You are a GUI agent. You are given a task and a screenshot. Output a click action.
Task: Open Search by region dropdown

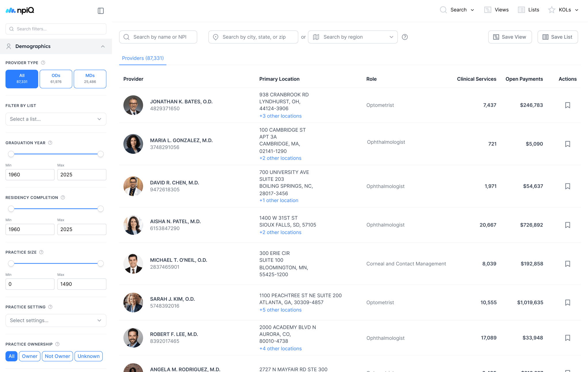pos(353,37)
